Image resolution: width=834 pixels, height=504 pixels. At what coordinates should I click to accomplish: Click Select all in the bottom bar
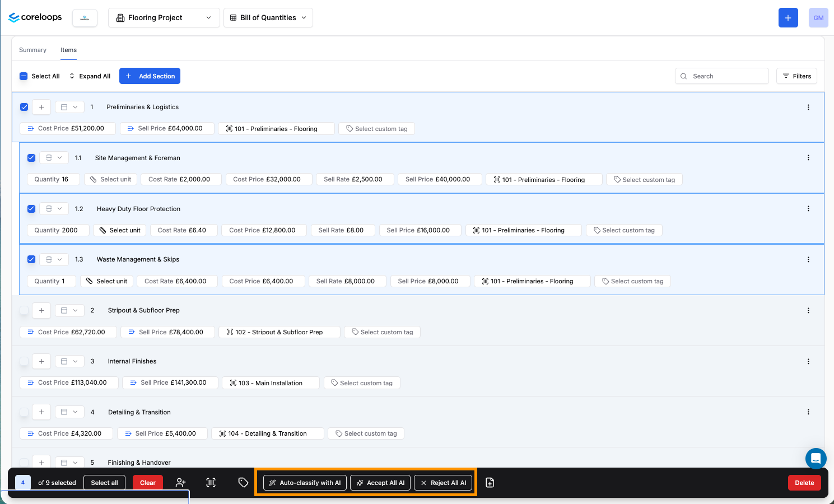[x=104, y=483]
